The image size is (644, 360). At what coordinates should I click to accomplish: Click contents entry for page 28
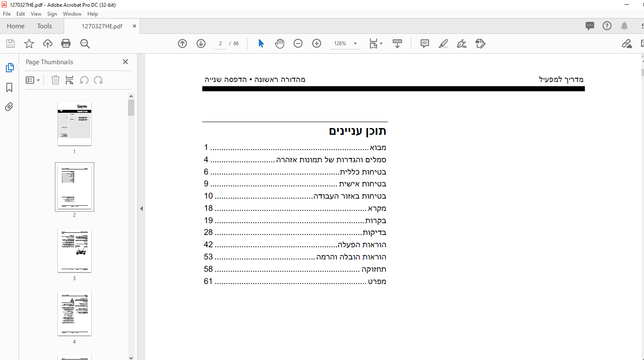click(x=295, y=232)
